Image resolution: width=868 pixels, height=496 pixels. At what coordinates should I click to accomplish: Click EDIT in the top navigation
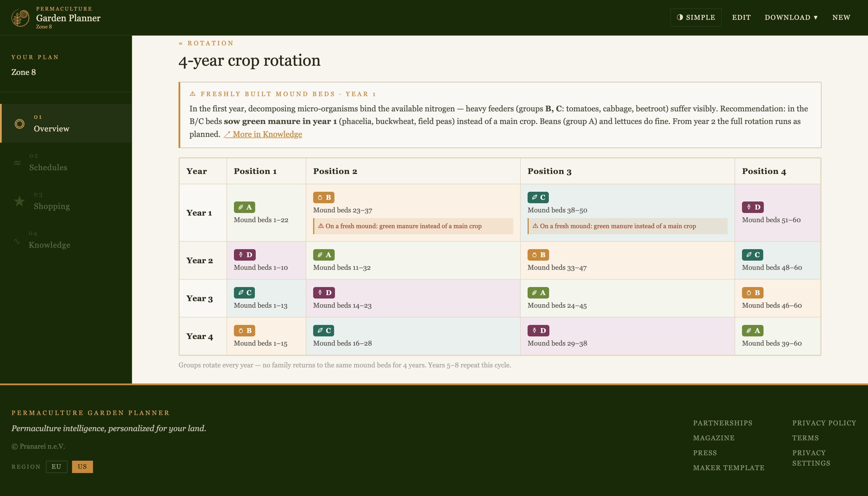[741, 18]
